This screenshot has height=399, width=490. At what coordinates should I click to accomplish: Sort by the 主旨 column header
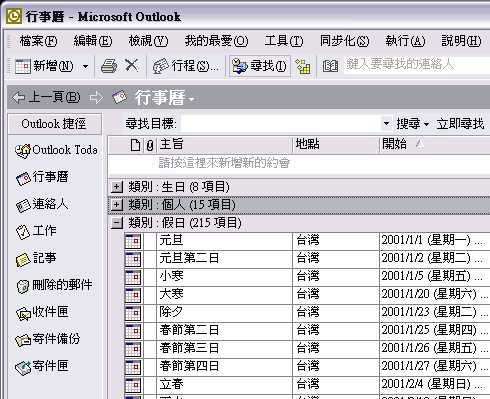pyautogui.click(x=225, y=145)
